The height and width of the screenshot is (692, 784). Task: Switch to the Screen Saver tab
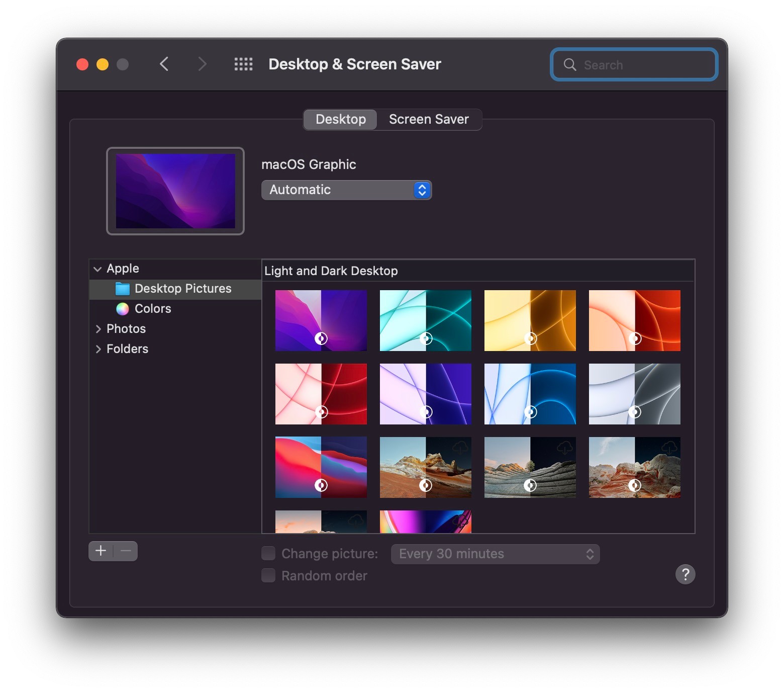(x=429, y=120)
